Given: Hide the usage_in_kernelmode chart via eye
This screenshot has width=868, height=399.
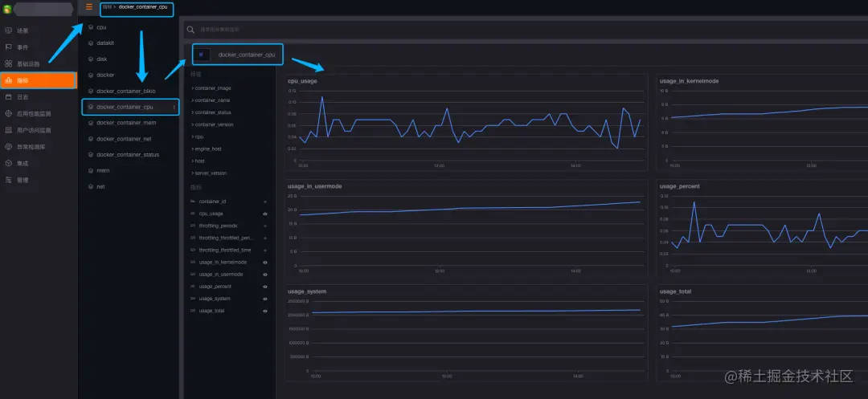Looking at the screenshot, I should click(265, 263).
